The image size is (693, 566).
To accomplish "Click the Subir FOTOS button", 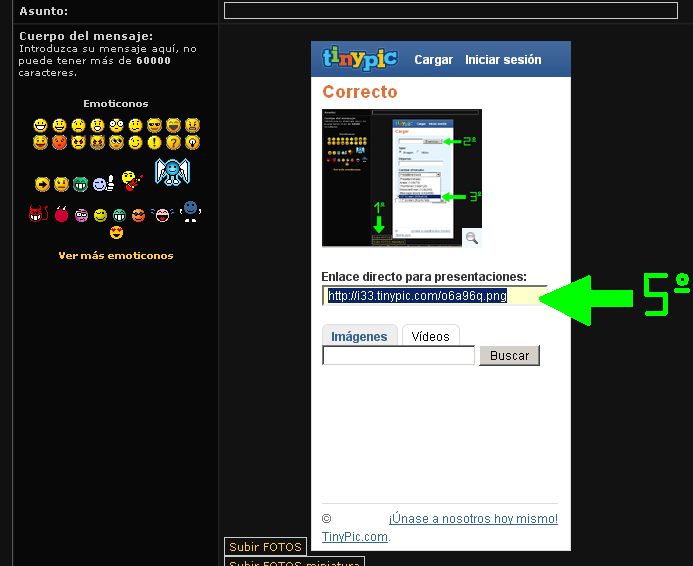I will tap(265, 547).
